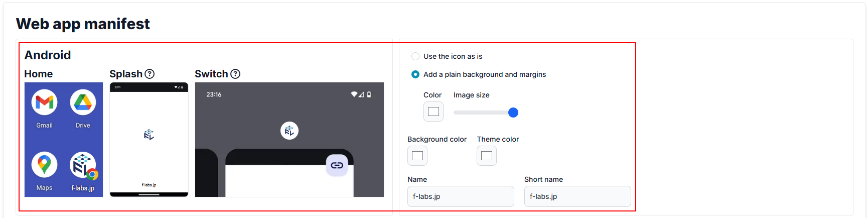Select "Add a plain background and margins"

415,74
